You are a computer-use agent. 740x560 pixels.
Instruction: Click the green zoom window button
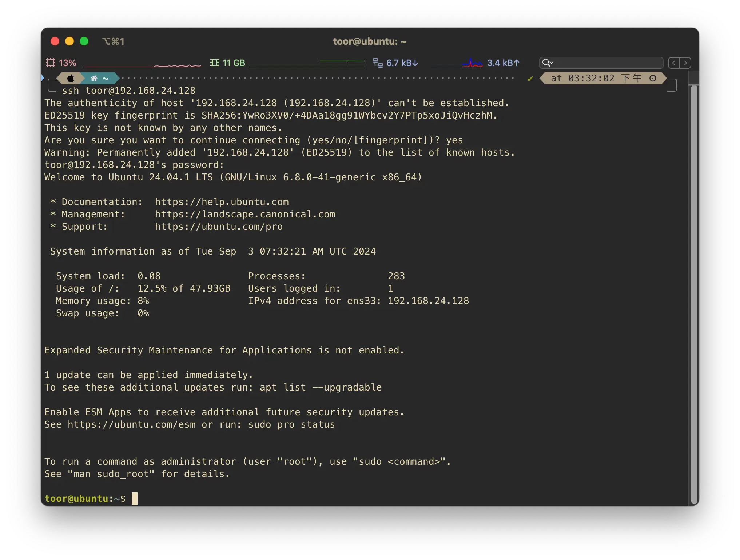click(x=84, y=41)
